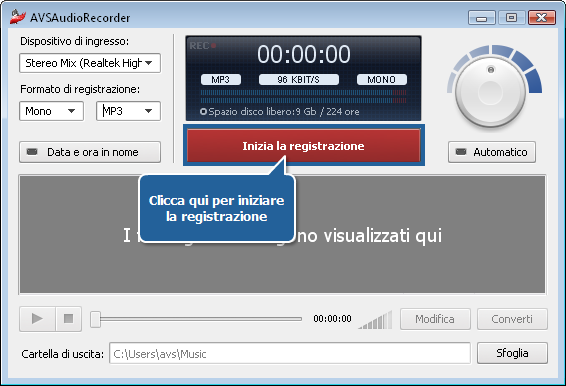Image resolution: width=566 pixels, height=386 pixels.
Task: Minimize the AVSAudioRecorder window
Action: pyautogui.click(x=482, y=17)
